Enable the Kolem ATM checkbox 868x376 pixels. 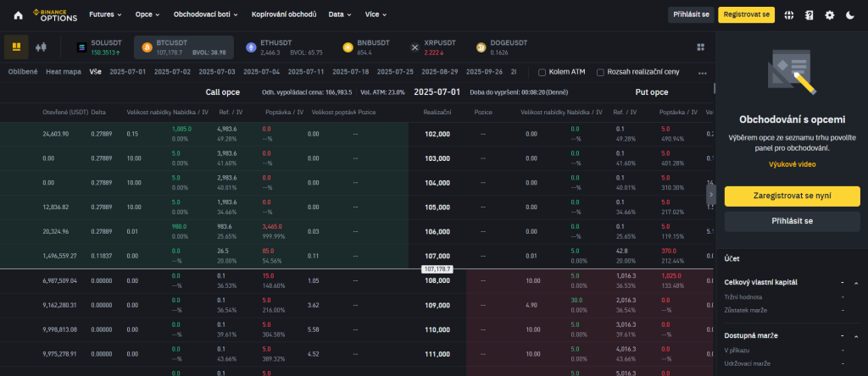(x=542, y=72)
